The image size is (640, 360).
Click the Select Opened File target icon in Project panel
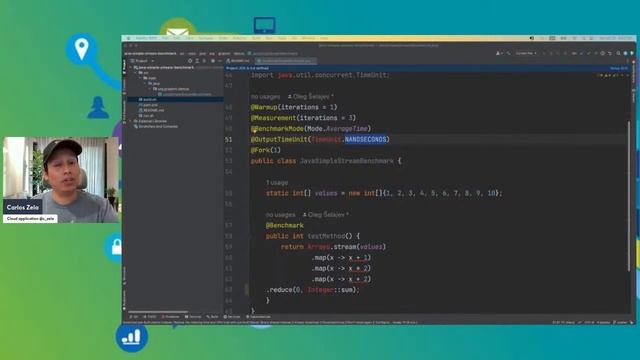click(x=190, y=61)
